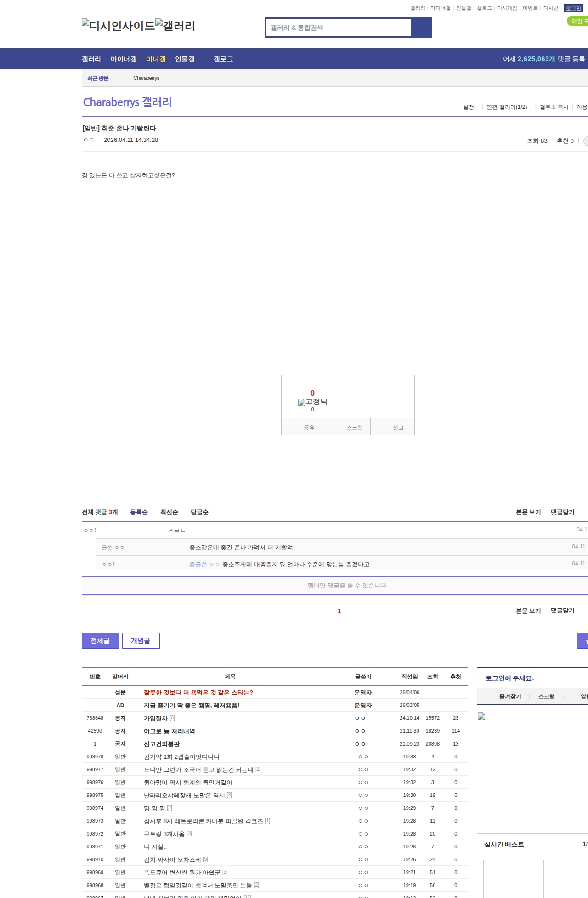
Task: Click the 갤러리 logo image beside 디시인사이드
Action: (x=175, y=25)
